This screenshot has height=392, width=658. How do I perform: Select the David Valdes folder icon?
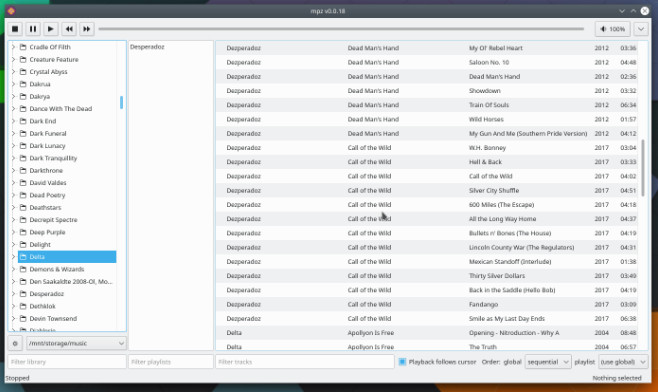coord(24,183)
